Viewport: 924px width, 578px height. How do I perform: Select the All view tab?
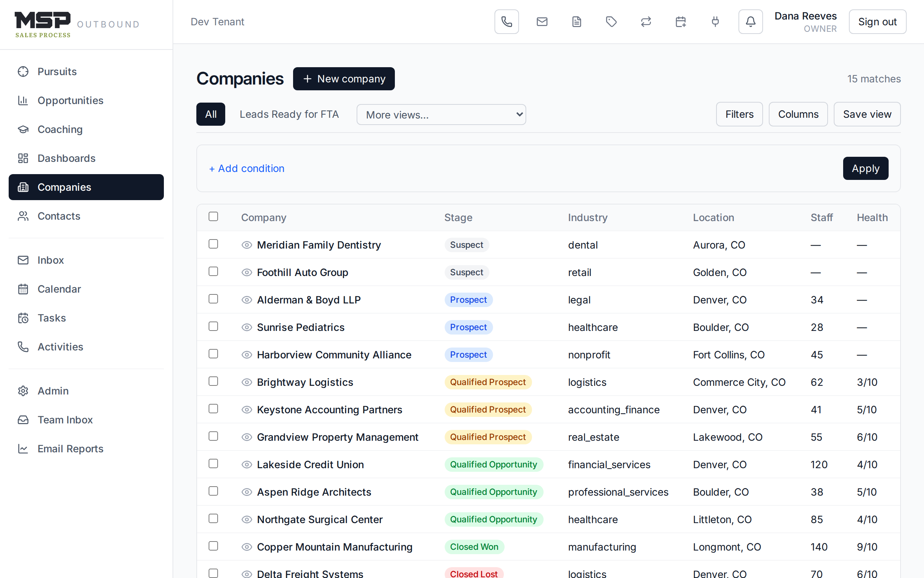pos(211,114)
